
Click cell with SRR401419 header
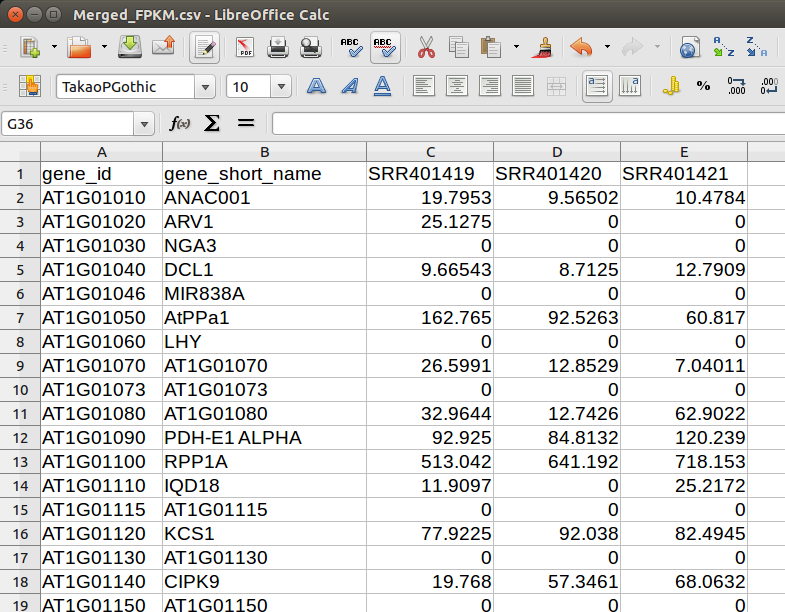pos(430,174)
